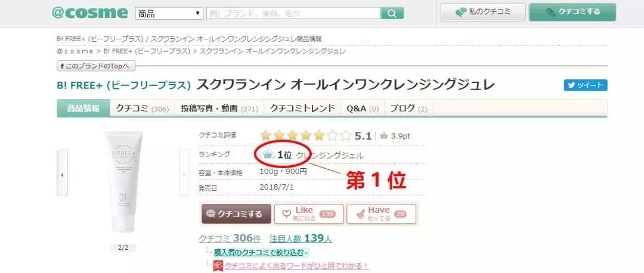Viewport: 644px width, 273px height.
Task: Open クチコミ 306件 link
Action: coord(230,238)
